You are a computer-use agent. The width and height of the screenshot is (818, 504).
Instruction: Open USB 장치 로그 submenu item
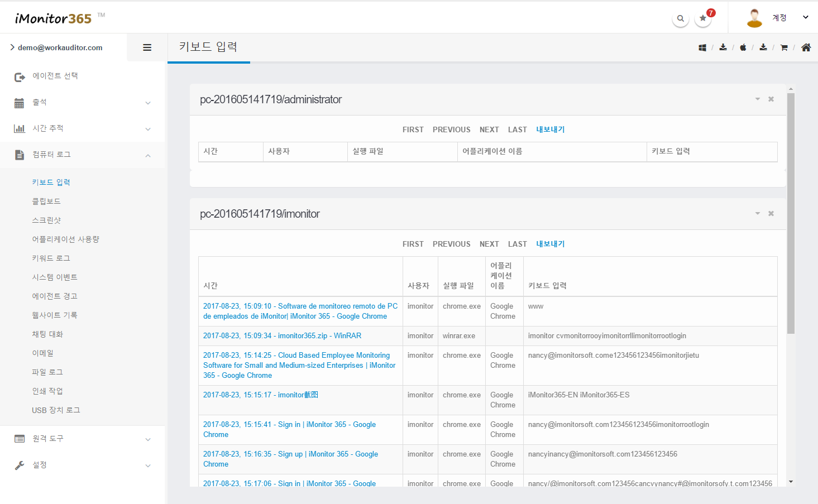(x=56, y=410)
